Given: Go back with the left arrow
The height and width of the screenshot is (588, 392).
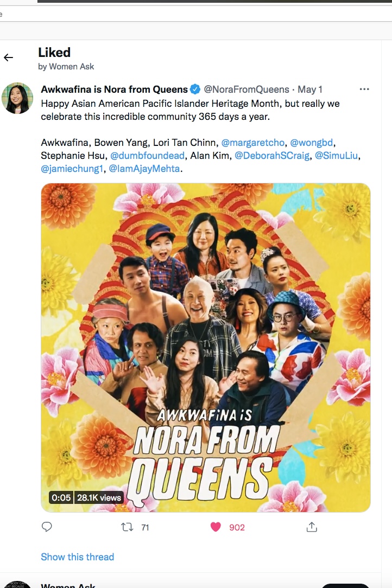Looking at the screenshot, I should pyautogui.click(x=8, y=57).
